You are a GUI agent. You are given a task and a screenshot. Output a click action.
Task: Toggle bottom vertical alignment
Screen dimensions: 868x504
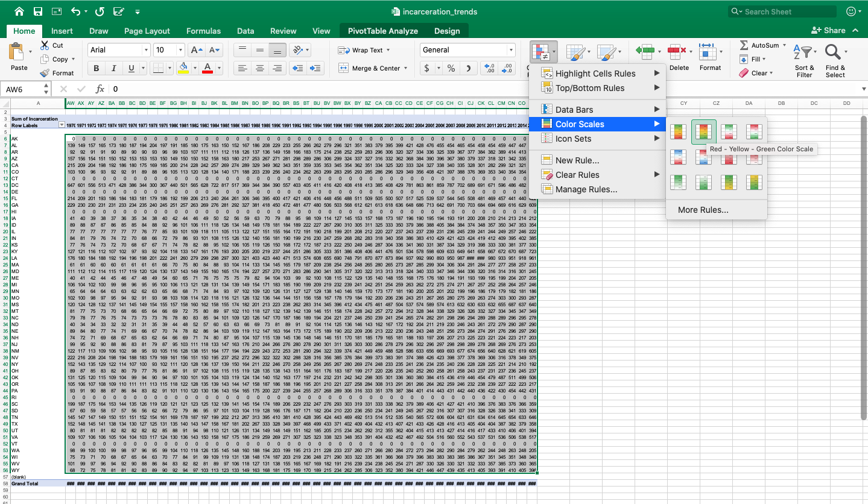coord(277,50)
